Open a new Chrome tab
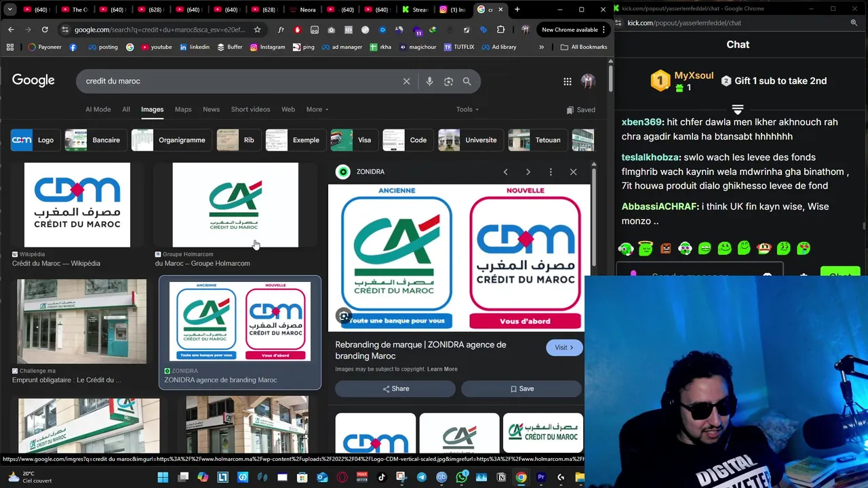Screen dimensions: 868x488 point(517,9)
